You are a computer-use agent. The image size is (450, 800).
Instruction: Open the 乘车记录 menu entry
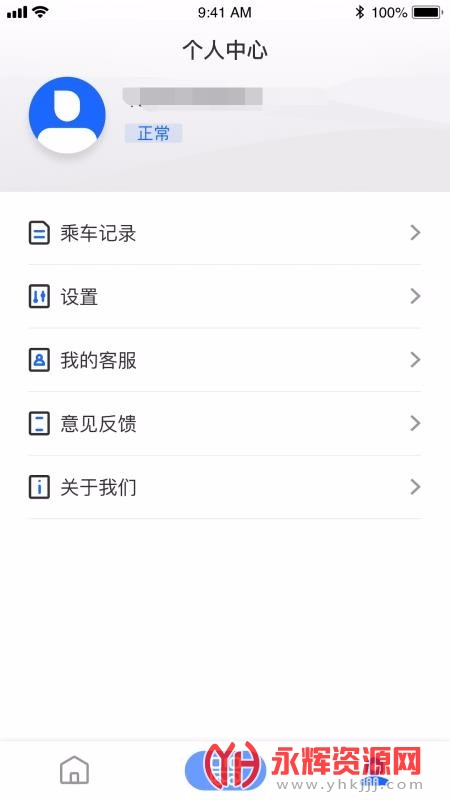tap(225, 233)
